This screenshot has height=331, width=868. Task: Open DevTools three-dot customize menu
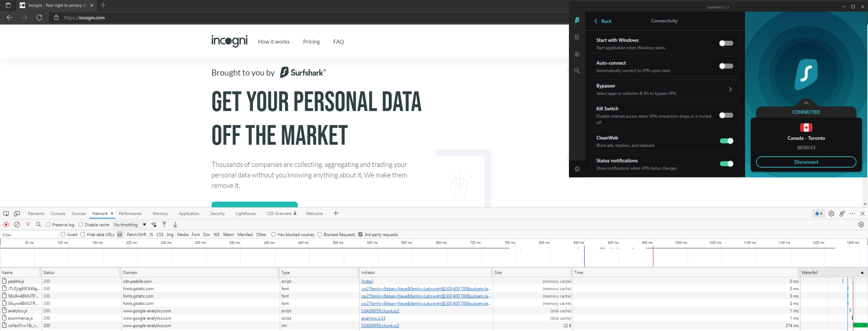point(852,214)
